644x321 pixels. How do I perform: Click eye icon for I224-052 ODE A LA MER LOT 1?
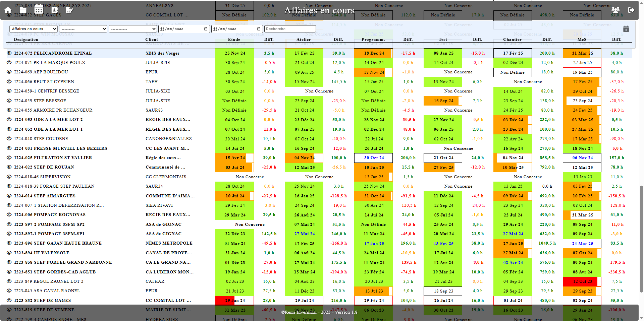click(9, 129)
